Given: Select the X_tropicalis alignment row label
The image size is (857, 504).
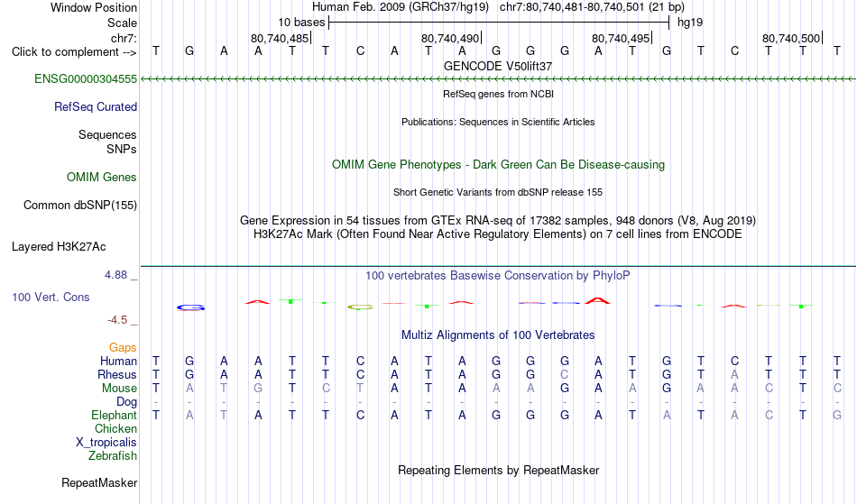Looking at the screenshot, I should (x=106, y=443).
